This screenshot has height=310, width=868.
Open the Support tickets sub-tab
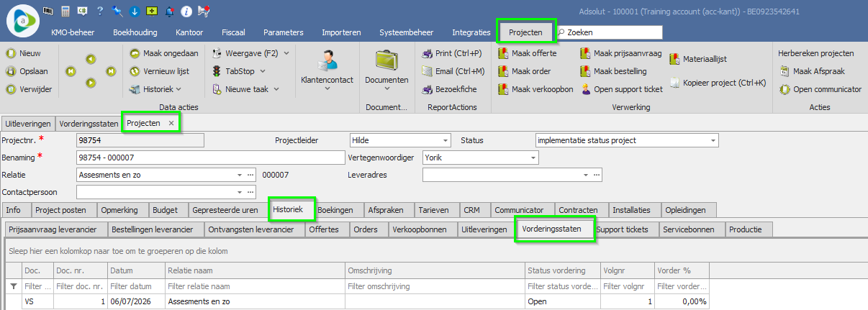point(623,229)
